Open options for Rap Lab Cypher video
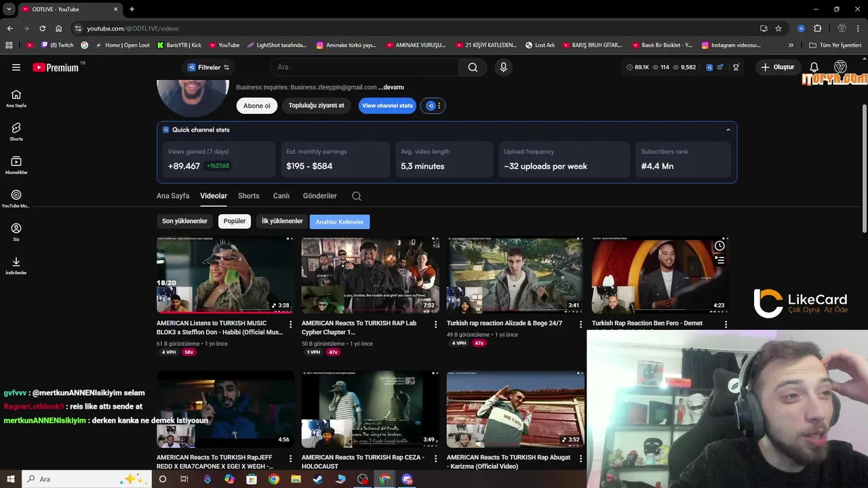This screenshot has width=868, height=488. [436, 325]
